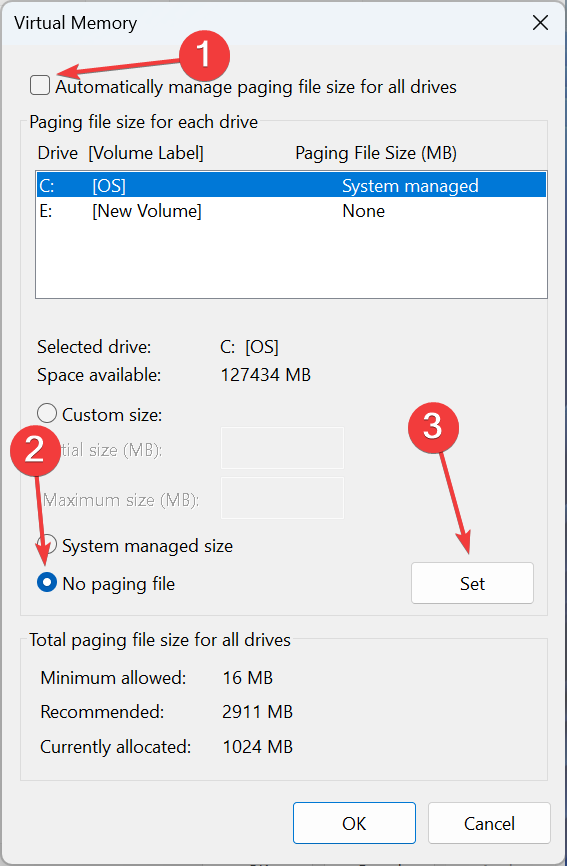Viewport: 567px width, 866px height.
Task: Close the Virtual Memory dialog
Action: [540, 23]
